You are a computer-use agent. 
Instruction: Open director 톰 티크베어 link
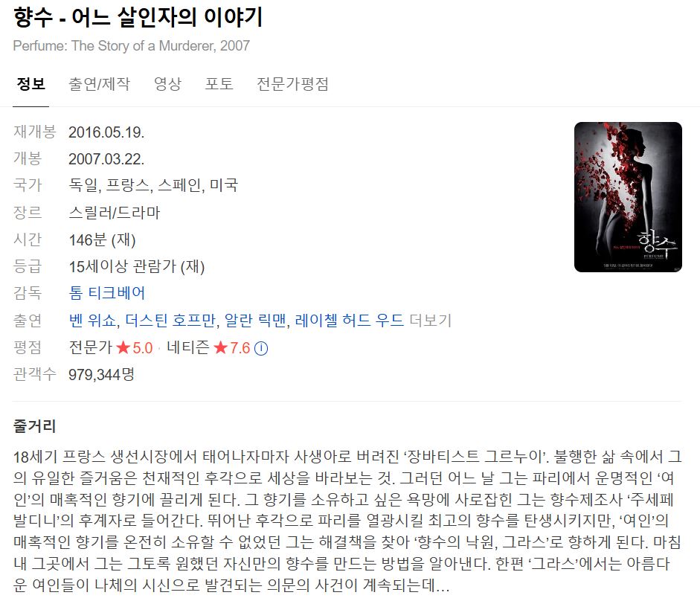click(x=106, y=293)
